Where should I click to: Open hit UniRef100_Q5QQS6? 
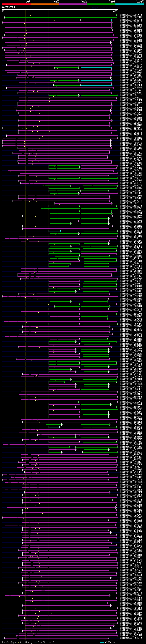131,20
